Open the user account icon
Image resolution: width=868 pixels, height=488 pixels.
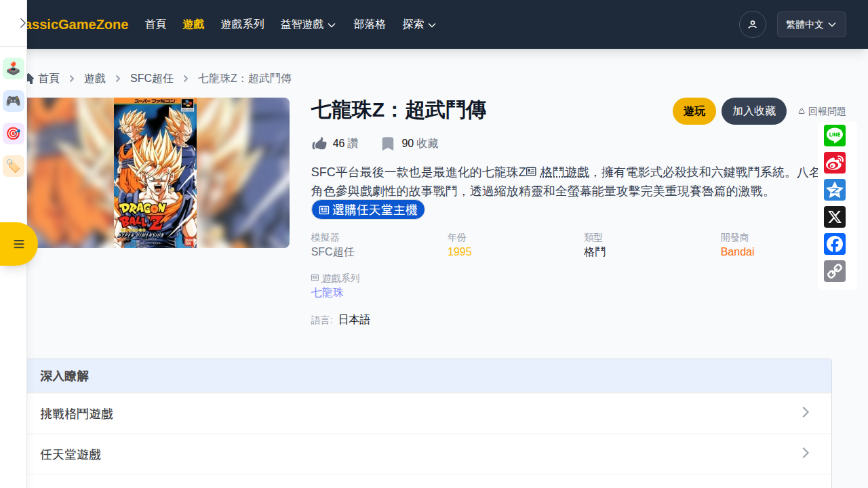coord(753,24)
